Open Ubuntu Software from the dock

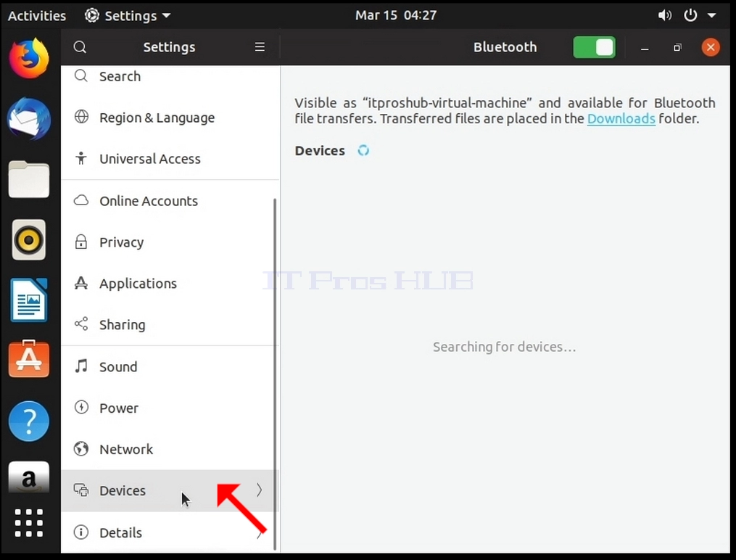coord(28,359)
